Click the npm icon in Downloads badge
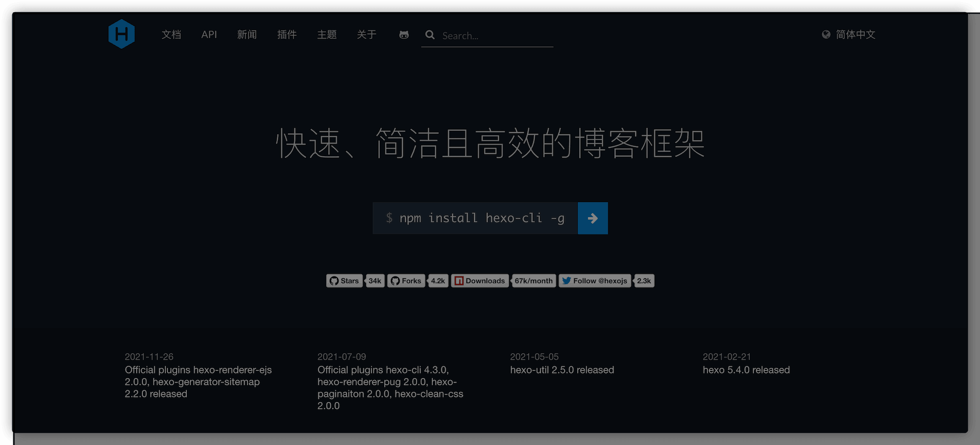Viewport: 980px width, 445px height. click(x=459, y=281)
